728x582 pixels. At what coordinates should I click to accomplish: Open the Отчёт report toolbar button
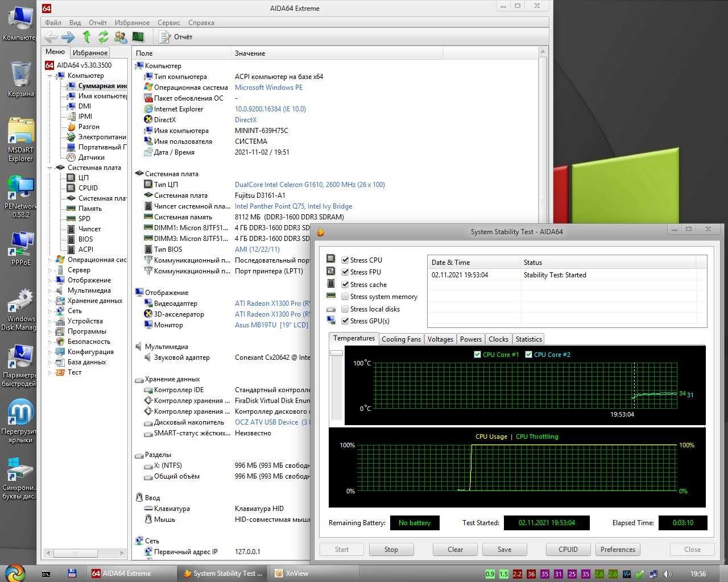click(176, 37)
